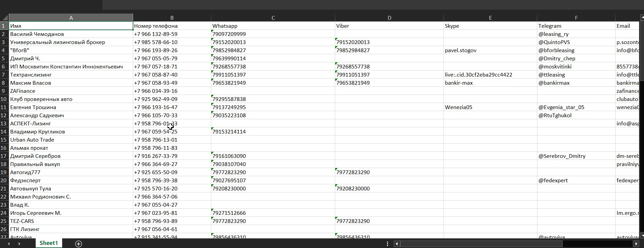The width and height of the screenshot is (644, 248).
Task: Click the 'Номер телефона' header cell
Action: point(172,26)
